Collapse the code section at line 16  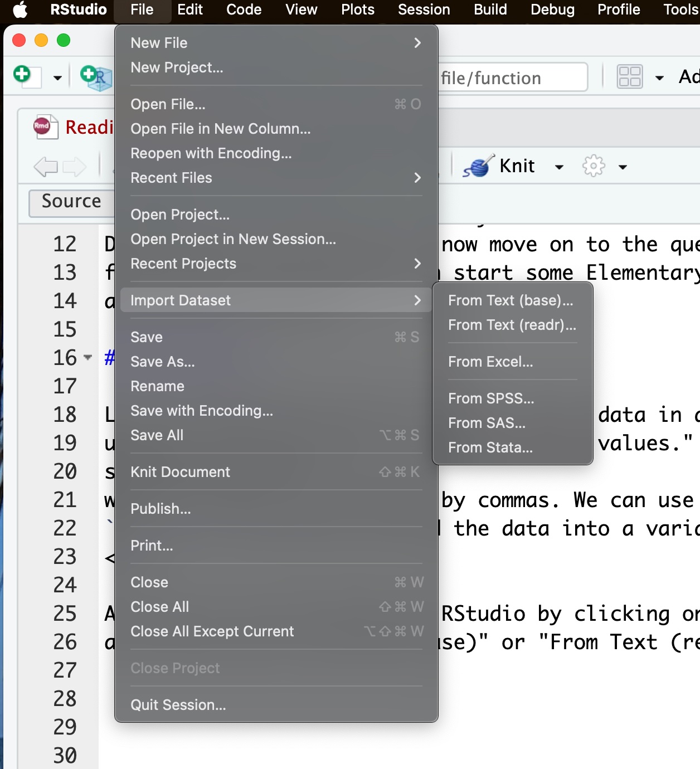click(87, 358)
